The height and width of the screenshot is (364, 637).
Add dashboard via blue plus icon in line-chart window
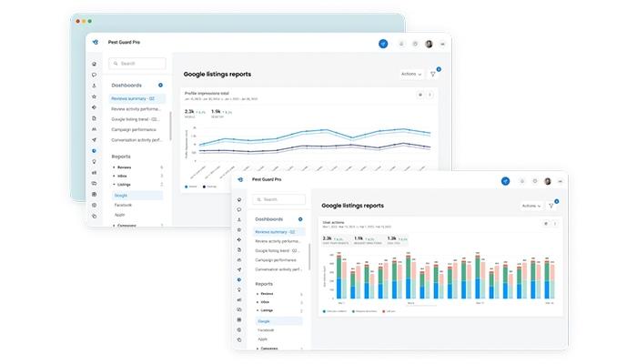click(160, 86)
